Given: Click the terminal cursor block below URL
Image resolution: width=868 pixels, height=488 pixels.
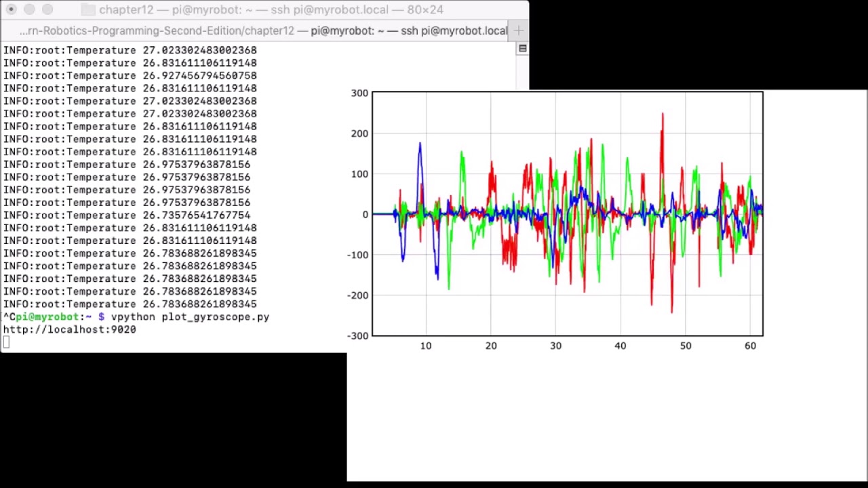Looking at the screenshot, I should click(x=6, y=342).
